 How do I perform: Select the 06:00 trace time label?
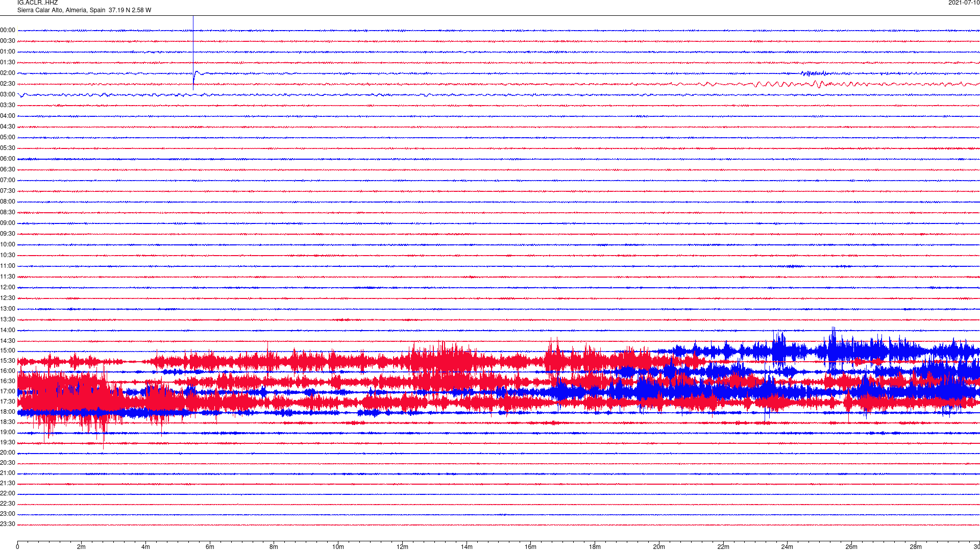pos(8,159)
